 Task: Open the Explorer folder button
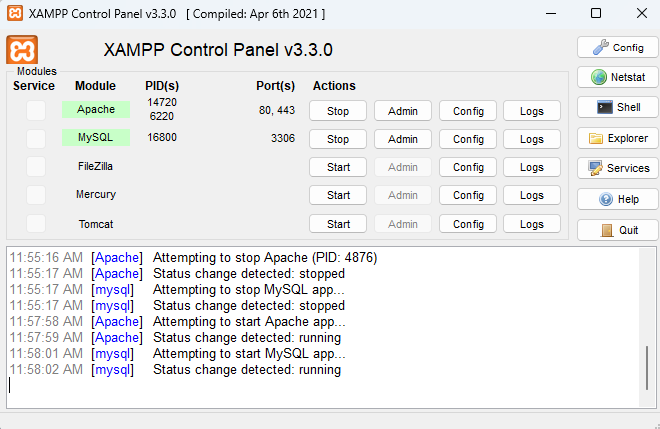click(617, 138)
